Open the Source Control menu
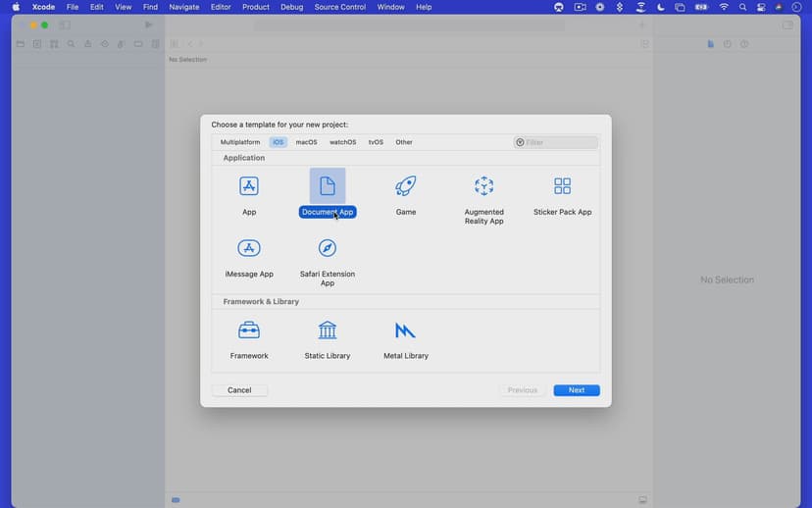 pos(340,7)
